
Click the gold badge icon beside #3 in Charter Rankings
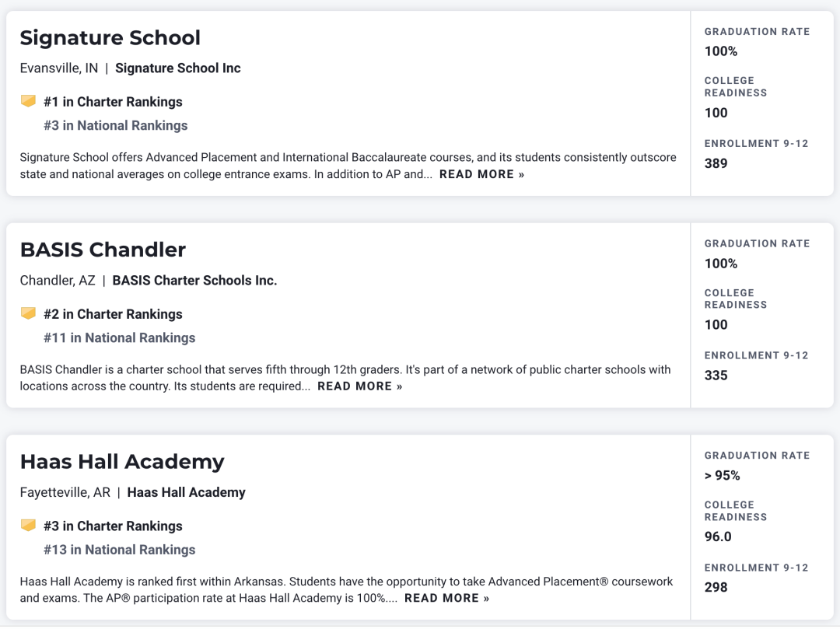coord(28,526)
